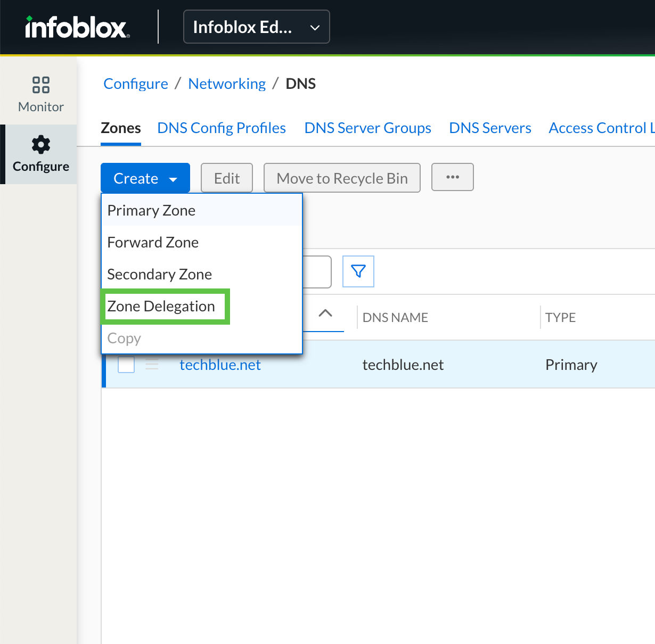Toggle the sort arrow in column header

tap(325, 313)
